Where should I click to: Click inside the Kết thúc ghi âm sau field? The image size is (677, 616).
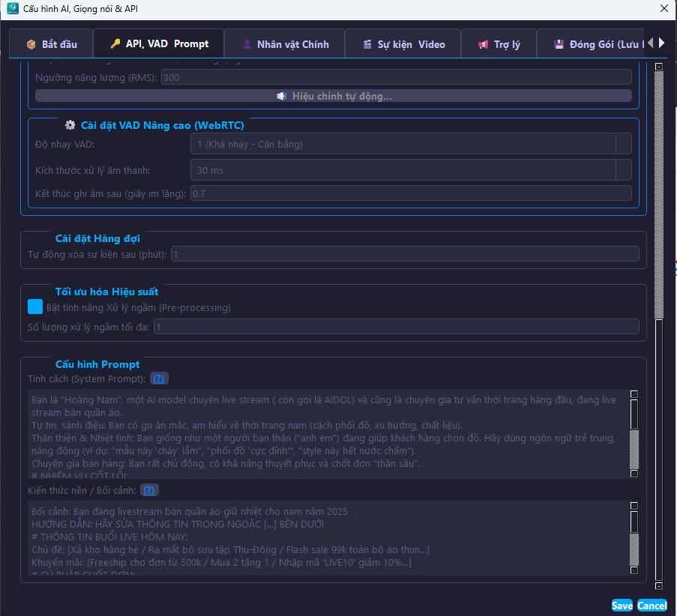coord(411,193)
